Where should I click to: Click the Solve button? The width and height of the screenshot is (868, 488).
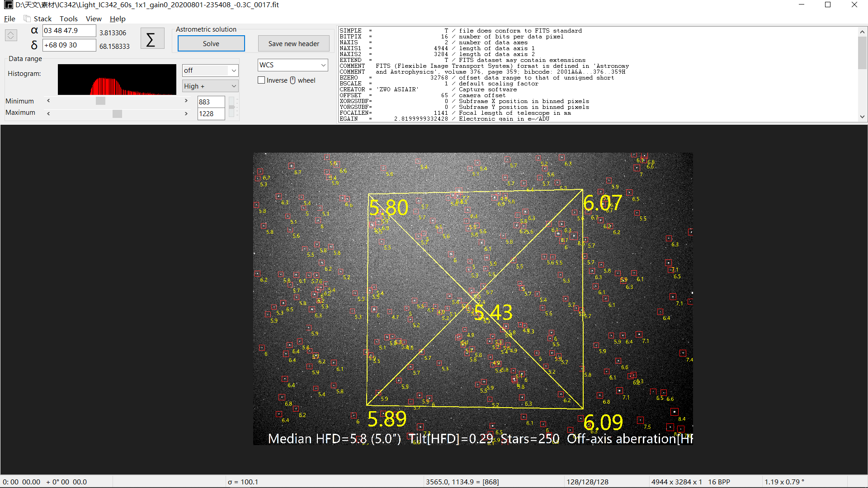point(211,43)
